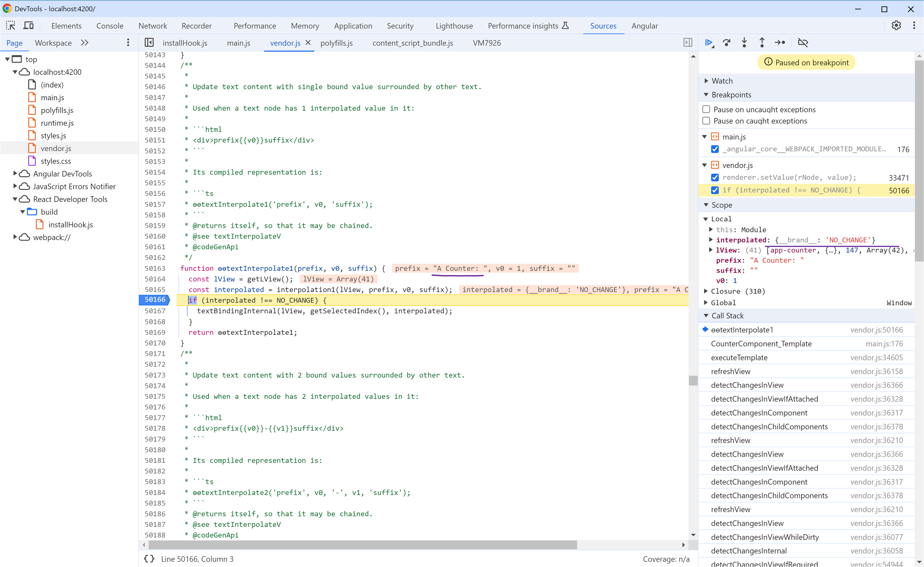Open the Angular panel tab

(x=645, y=26)
